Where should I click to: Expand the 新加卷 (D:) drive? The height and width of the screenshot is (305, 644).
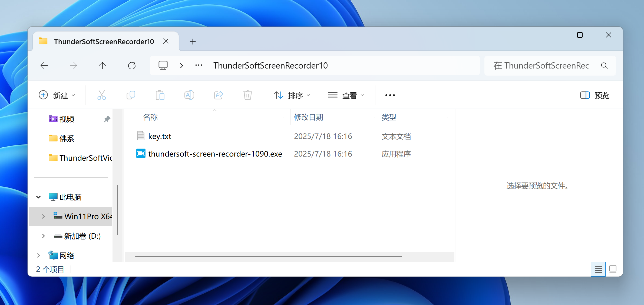pyautogui.click(x=43, y=236)
